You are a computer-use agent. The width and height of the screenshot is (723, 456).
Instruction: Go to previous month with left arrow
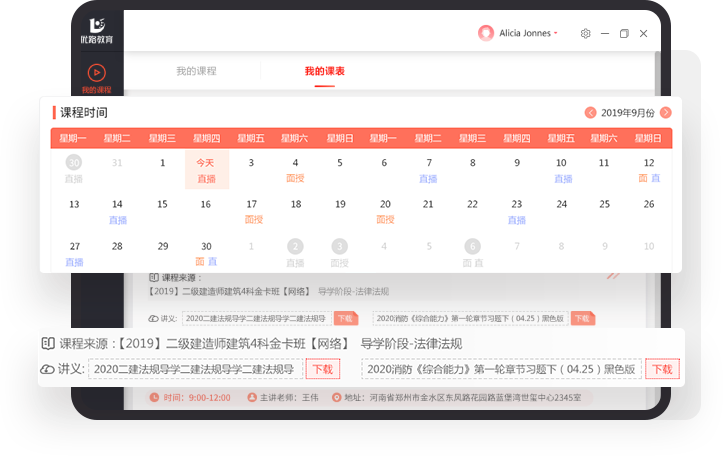click(x=591, y=113)
